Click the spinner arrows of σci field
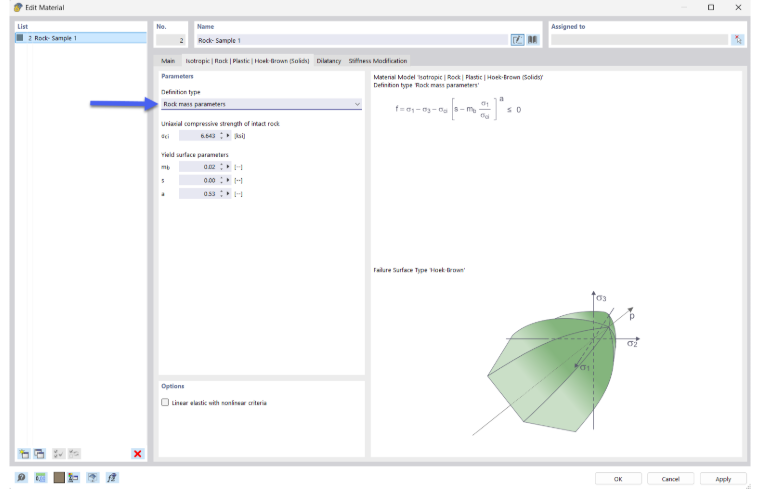This screenshot has height=489, width=760. coord(222,136)
